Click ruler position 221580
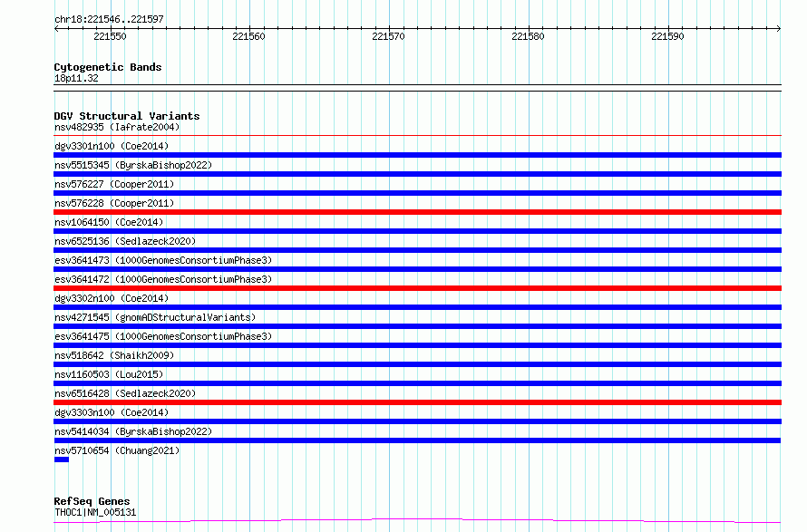The image size is (807, 532). pyautogui.click(x=528, y=36)
